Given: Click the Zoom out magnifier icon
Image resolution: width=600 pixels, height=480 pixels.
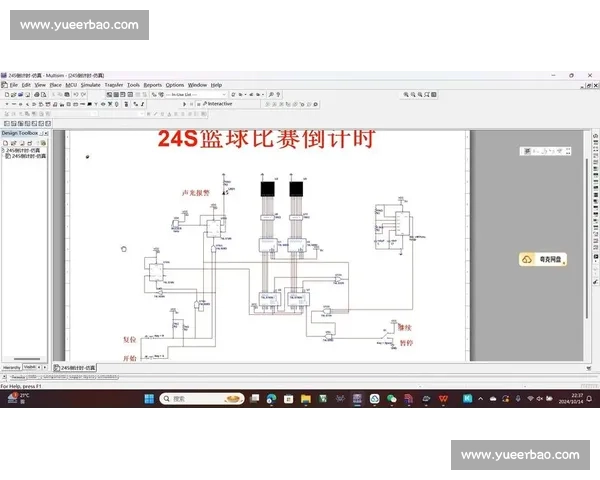Looking at the screenshot, I should [413, 95].
